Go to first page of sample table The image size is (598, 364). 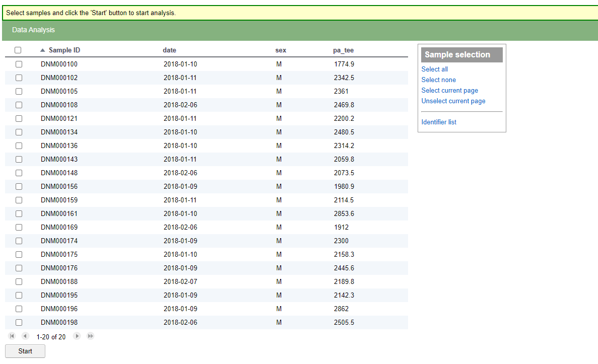pos(12,336)
